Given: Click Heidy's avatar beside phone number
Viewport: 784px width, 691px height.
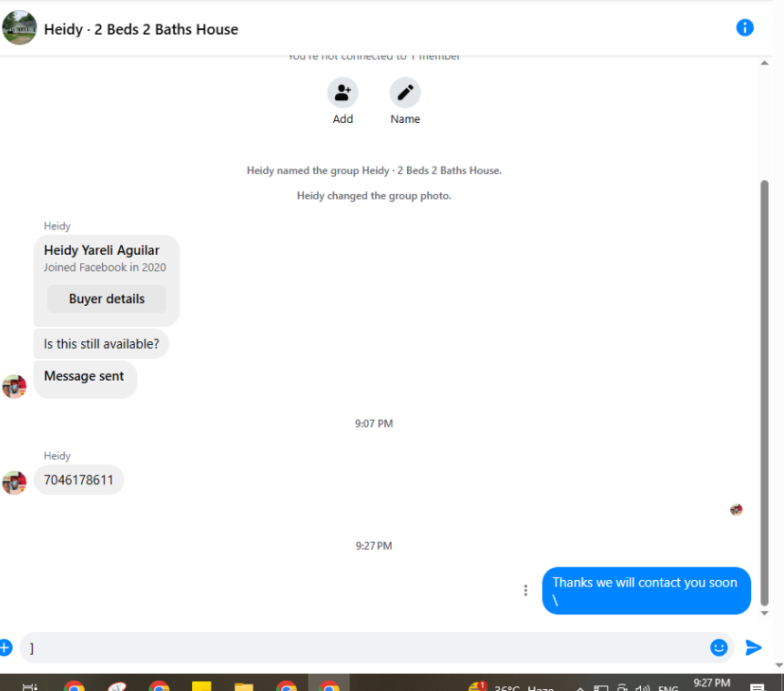Looking at the screenshot, I should click(15, 483).
